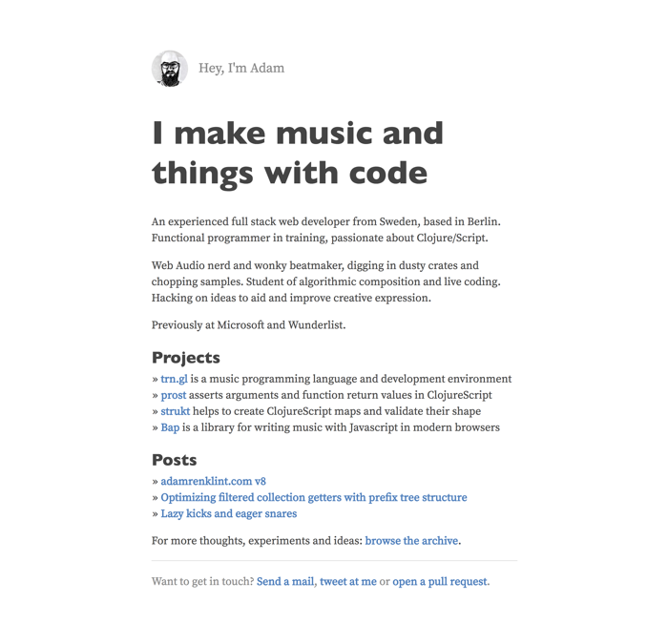Click the paragraph about full stack developer from Sweden
Image resolution: width=668 pixels, height=644 pixels.
tap(326, 230)
